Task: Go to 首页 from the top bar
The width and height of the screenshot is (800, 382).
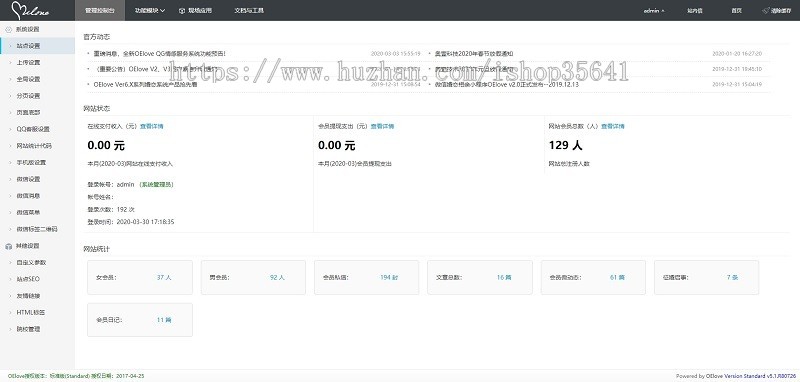Action: [x=736, y=11]
